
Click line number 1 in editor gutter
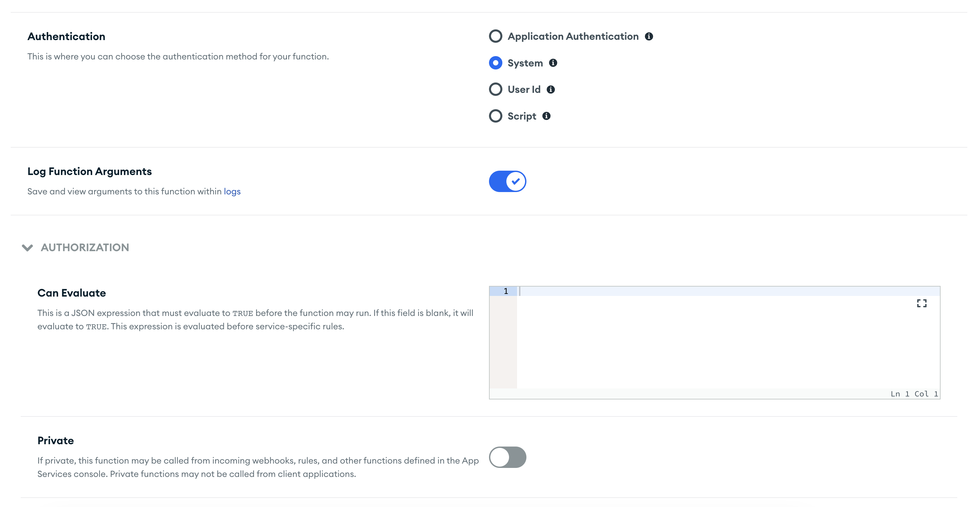tap(506, 291)
